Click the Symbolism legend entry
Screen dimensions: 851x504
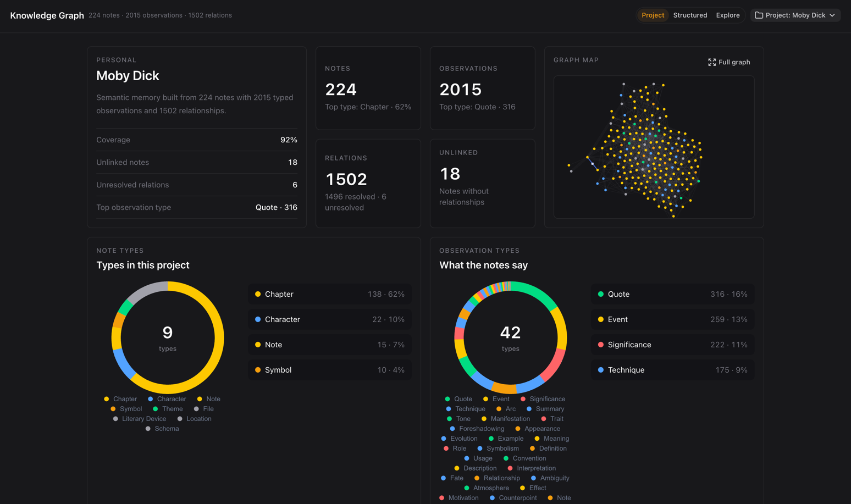(498, 448)
